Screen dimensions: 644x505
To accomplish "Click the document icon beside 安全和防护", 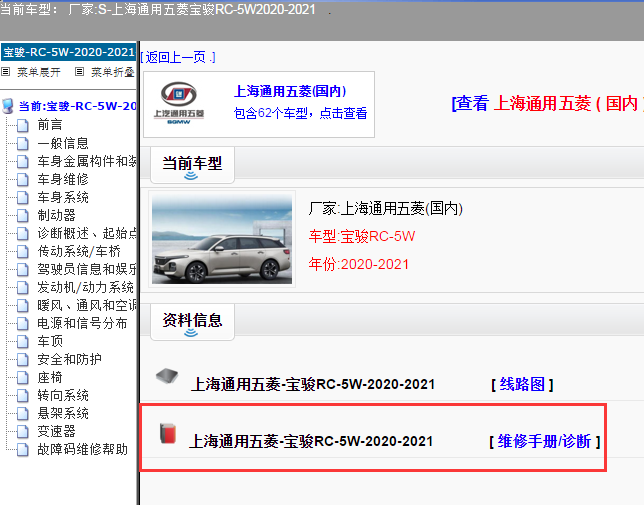I will click(x=23, y=360).
